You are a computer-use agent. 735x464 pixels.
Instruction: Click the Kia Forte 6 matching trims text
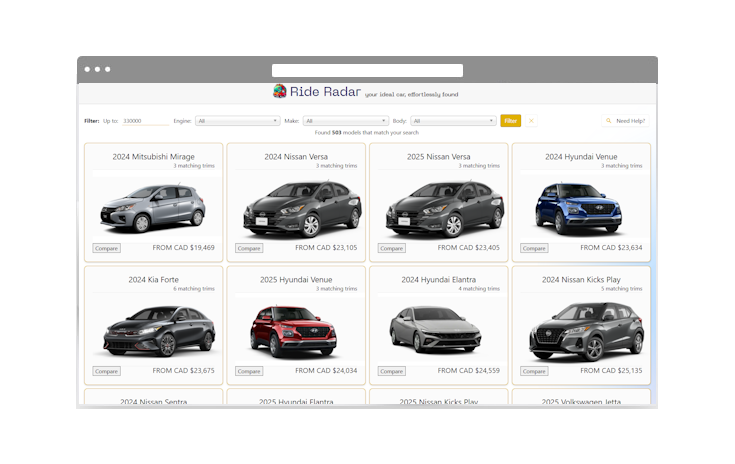[194, 289]
